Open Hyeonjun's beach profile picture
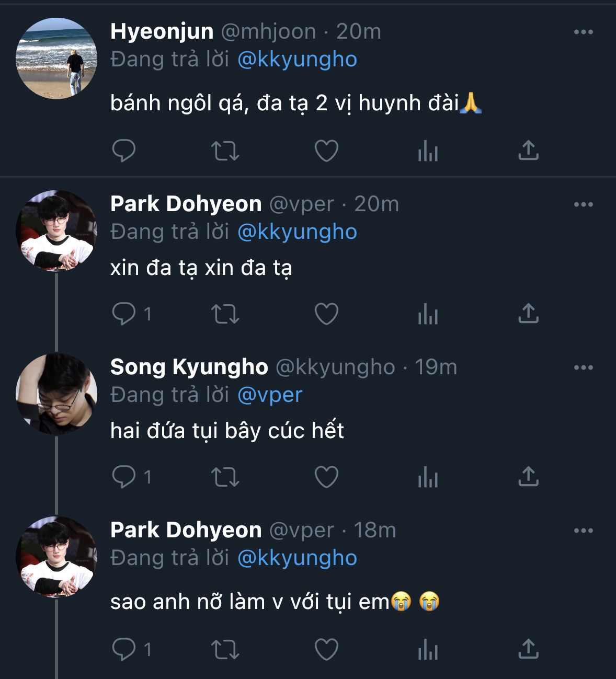Viewport: 616px width, 679px height. click(x=56, y=59)
